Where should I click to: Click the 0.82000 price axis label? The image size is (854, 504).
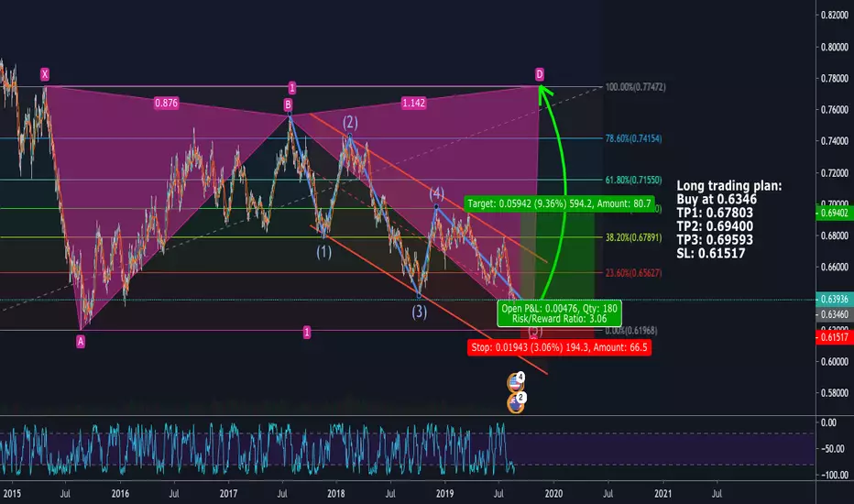click(x=835, y=16)
